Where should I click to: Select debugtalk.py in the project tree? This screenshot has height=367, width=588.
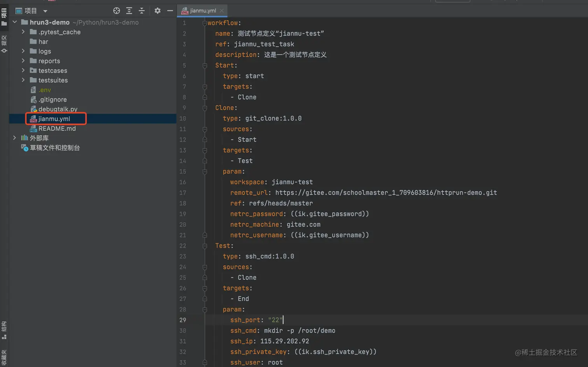(58, 109)
